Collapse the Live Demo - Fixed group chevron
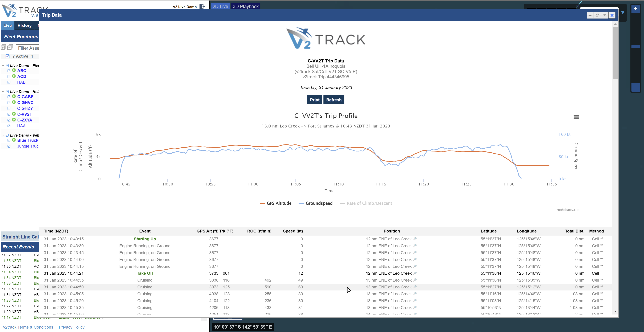The image size is (644, 332). (3, 65)
